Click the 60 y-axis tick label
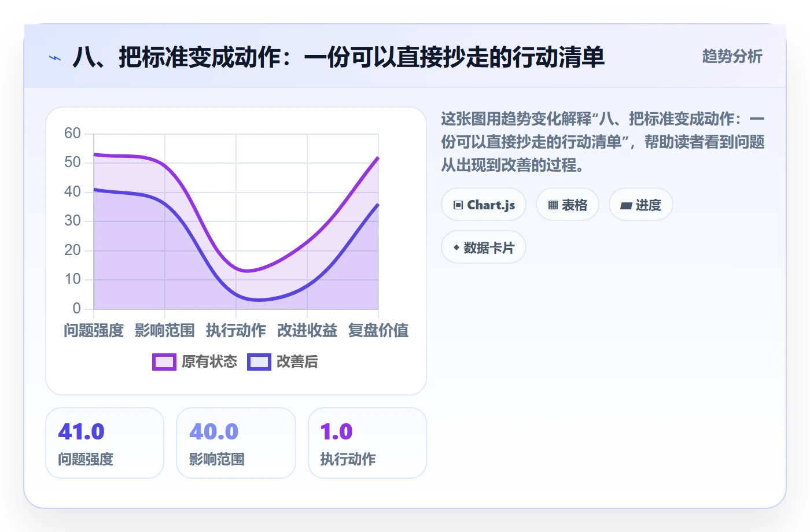The height and width of the screenshot is (532, 810). (x=72, y=134)
